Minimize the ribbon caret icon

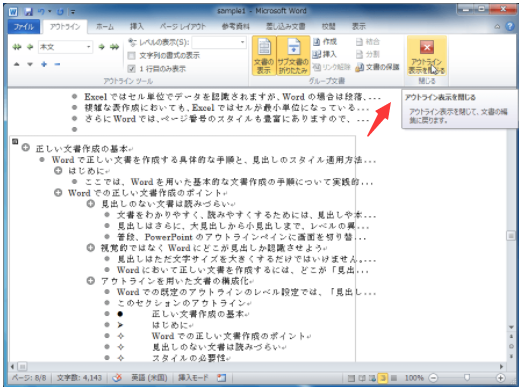(497, 26)
